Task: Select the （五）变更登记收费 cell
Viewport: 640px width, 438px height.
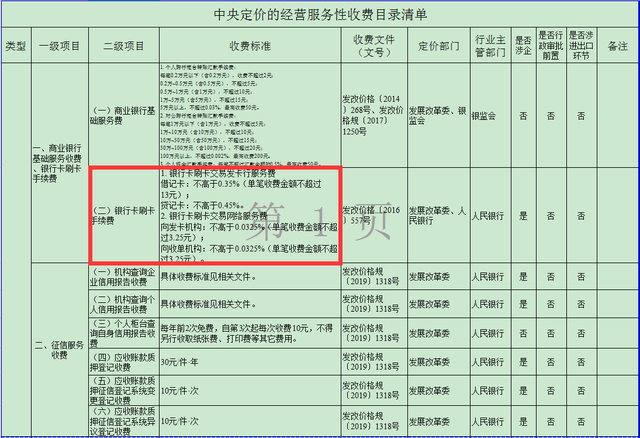Action: (123, 391)
